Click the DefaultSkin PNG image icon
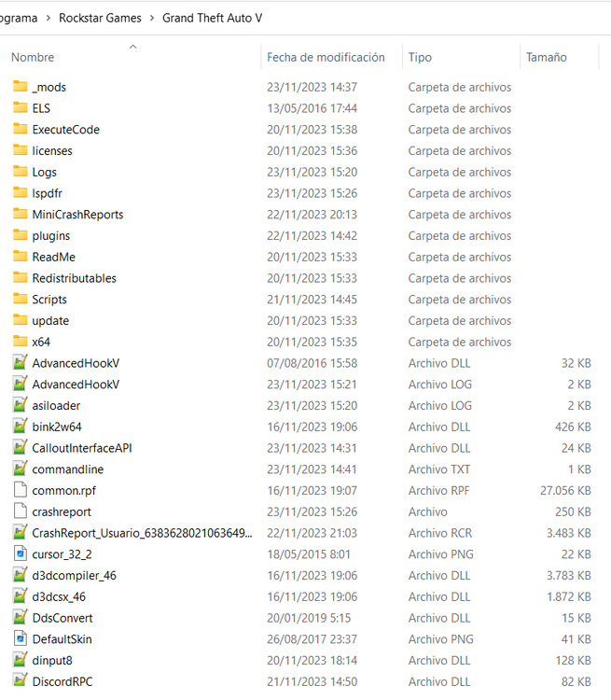The width and height of the screenshot is (611, 700). pos(21,638)
